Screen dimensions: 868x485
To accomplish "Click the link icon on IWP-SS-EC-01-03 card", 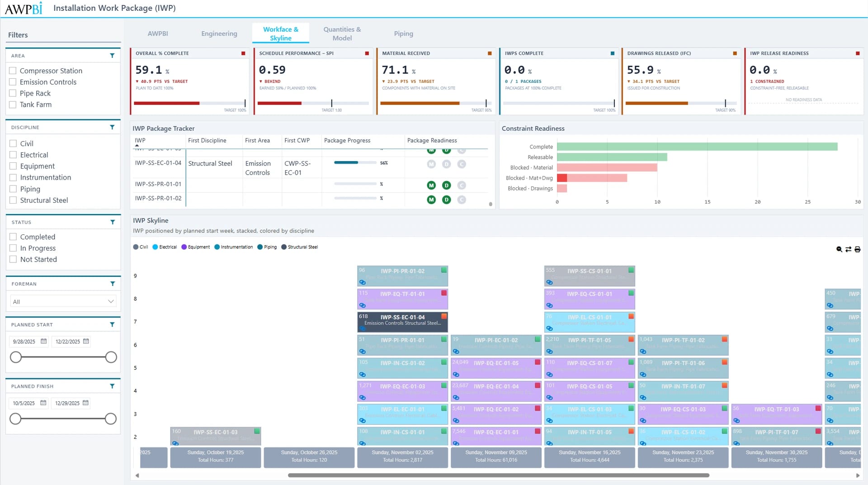I will click(x=175, y=443).
